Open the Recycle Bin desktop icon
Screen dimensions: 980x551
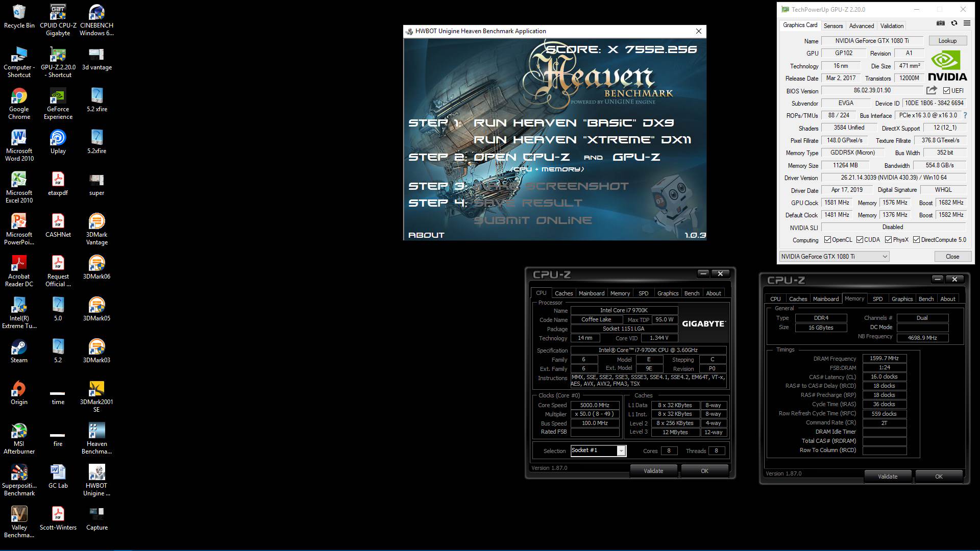click(19, 16)
